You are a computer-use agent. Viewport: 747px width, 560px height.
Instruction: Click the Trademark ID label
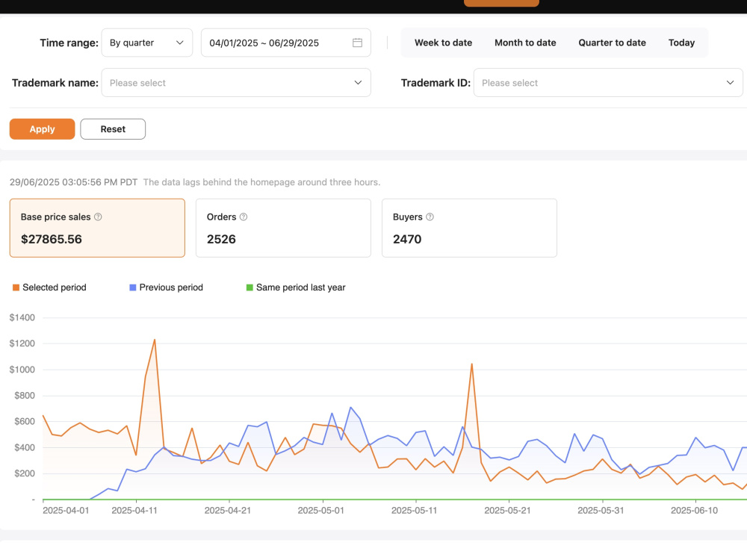tap(436, 83)
